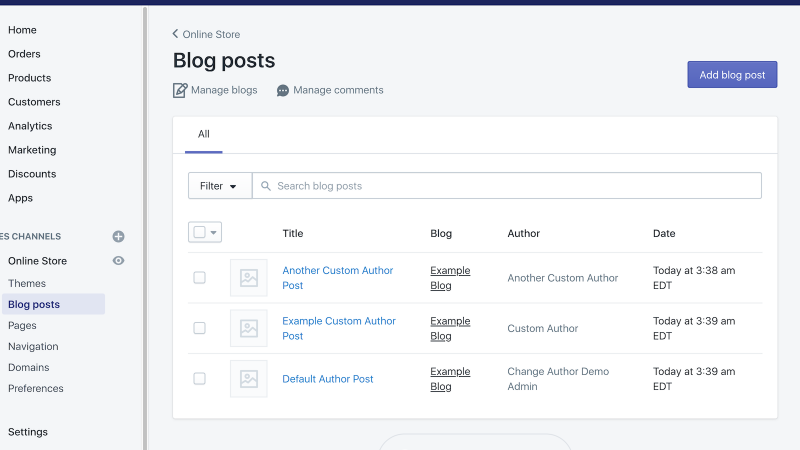Open the Default Author Post title
800x450 pixels.
(x=328, y=379)
